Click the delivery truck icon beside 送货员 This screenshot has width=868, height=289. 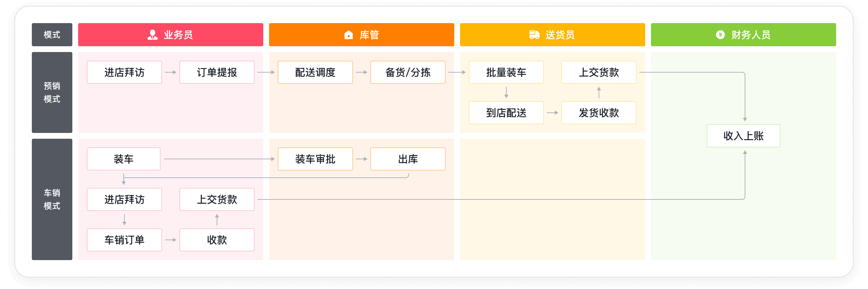534,35
